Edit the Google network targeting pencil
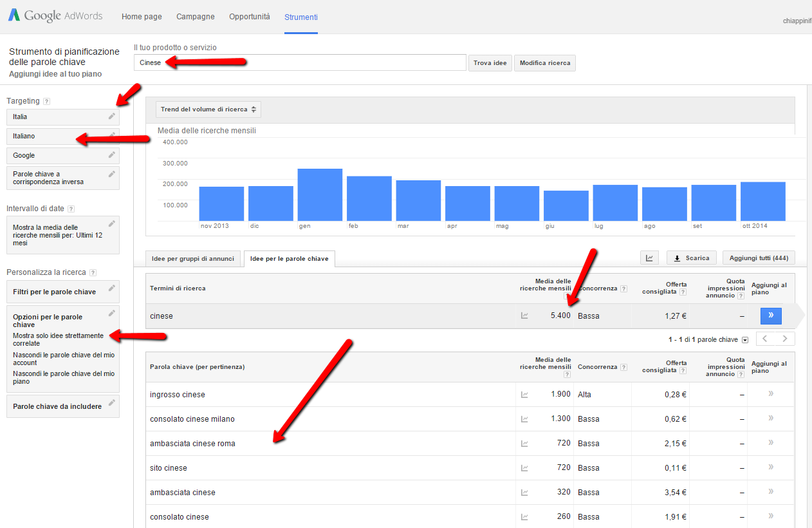The width and height of the screenshot is (812, 528). (x=112, y=155)
